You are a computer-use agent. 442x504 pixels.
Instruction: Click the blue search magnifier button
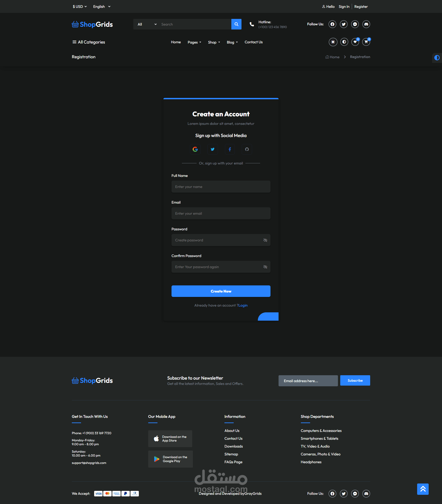(236, 24)
